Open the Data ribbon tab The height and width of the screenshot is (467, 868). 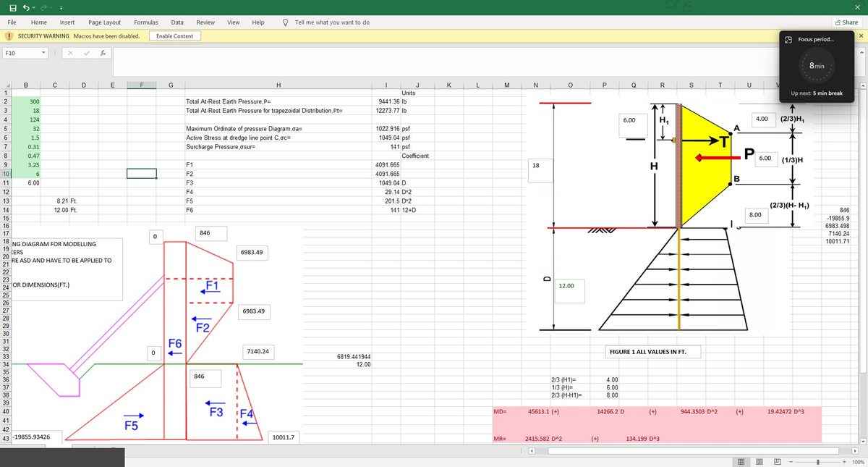(177, 22)
